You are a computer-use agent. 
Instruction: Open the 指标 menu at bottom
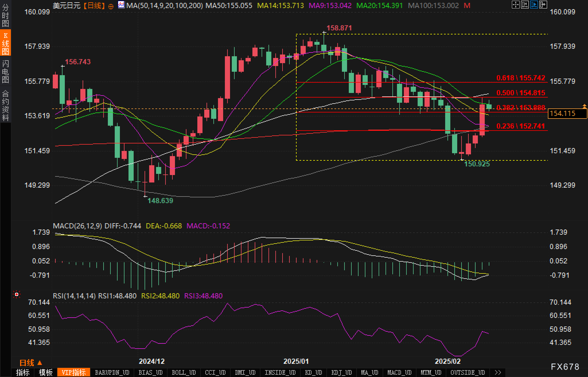click(23, 372)
